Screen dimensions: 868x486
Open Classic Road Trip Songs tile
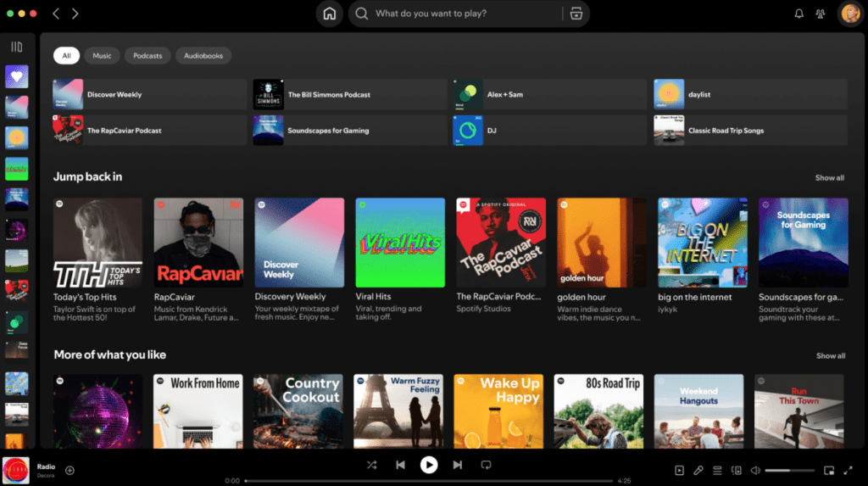click(x=751, y=131)
